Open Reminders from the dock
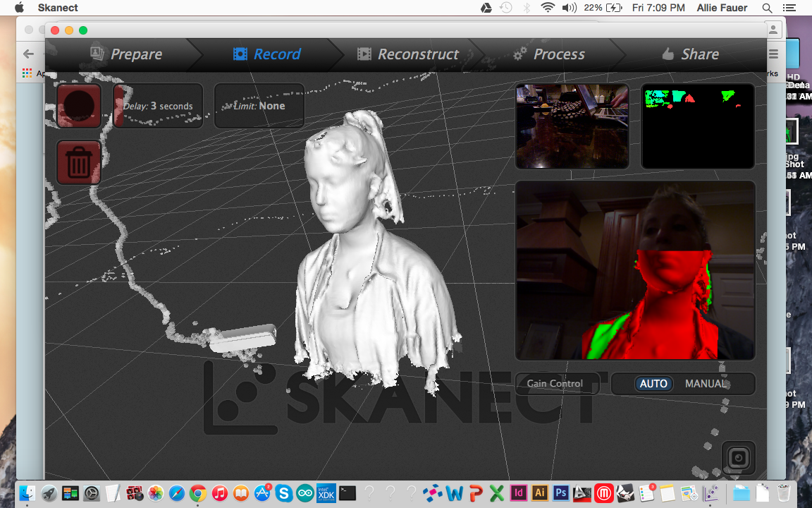This screenshot has height=508, width=812. tap(647, 493)
